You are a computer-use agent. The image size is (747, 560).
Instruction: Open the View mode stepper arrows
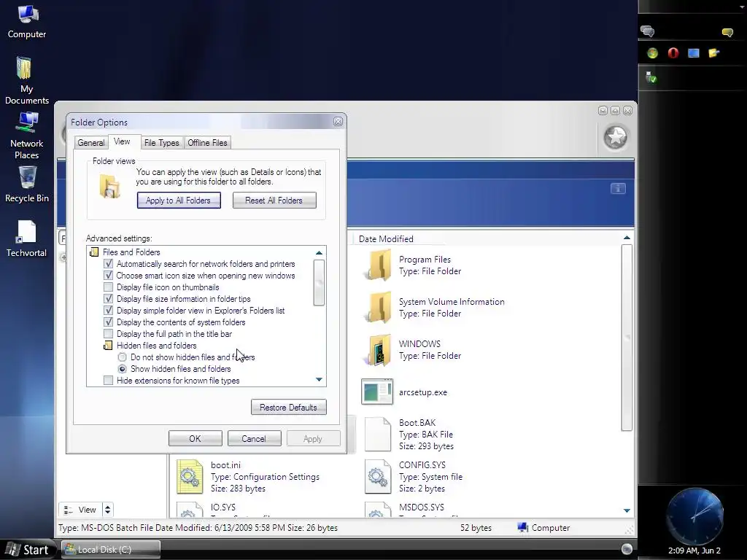(x=108, y=510)
